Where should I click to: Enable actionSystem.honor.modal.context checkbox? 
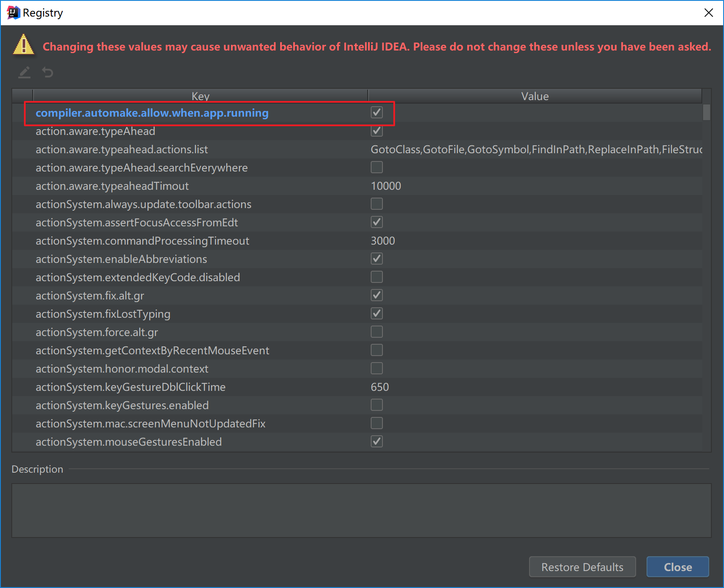point(377,369)
